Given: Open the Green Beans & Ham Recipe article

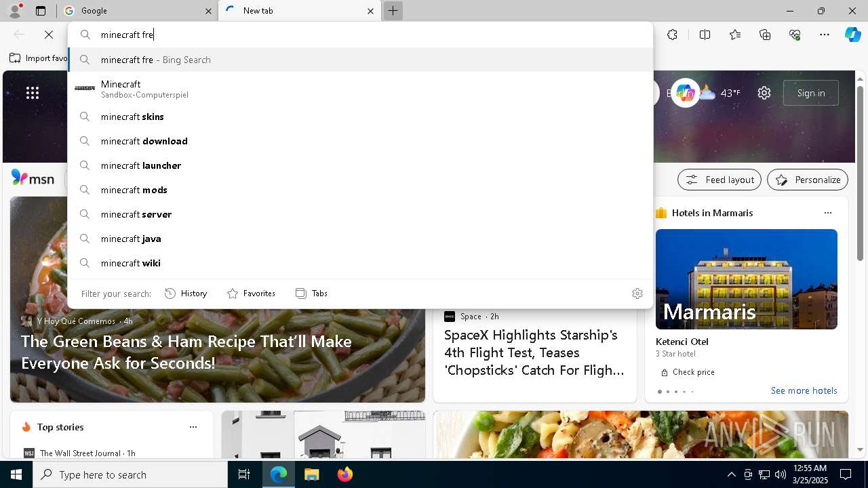Looking at the screenshot, I should (x=186, y=352).
